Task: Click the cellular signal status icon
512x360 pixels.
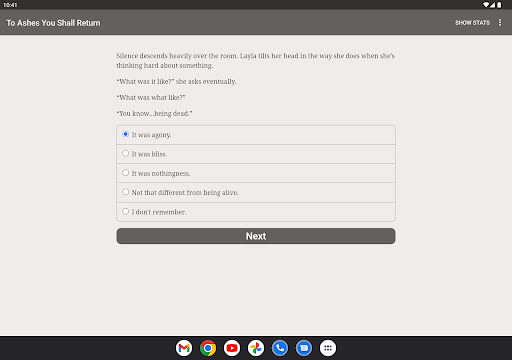Action: tap(492, 5)
